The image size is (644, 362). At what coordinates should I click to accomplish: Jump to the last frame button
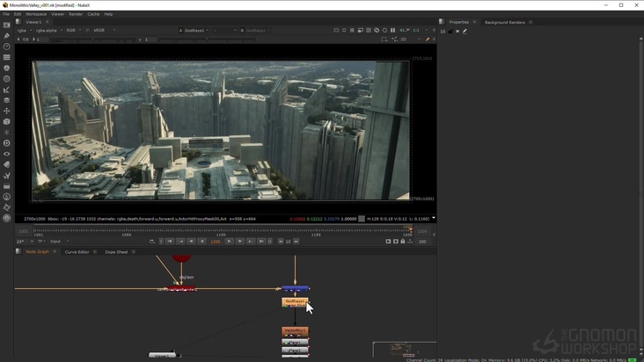pos(260,242)
